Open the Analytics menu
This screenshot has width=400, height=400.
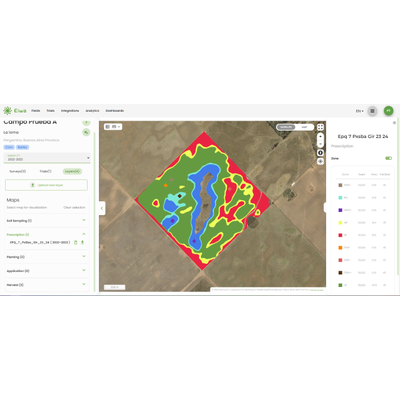coord(92,111)
